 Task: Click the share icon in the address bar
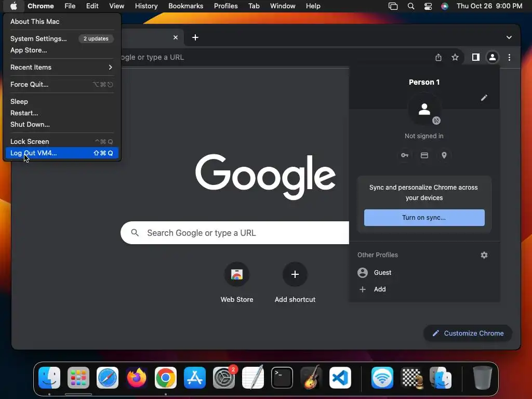point(438,57)
